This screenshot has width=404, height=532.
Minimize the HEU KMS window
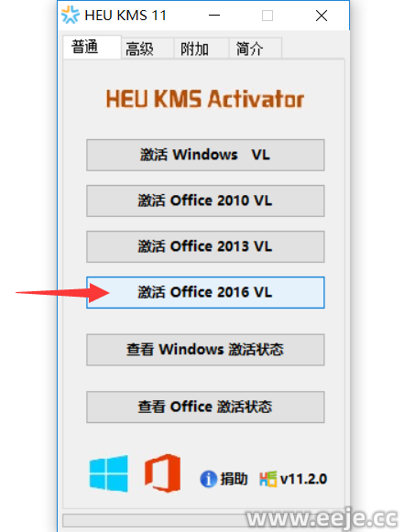214,16
